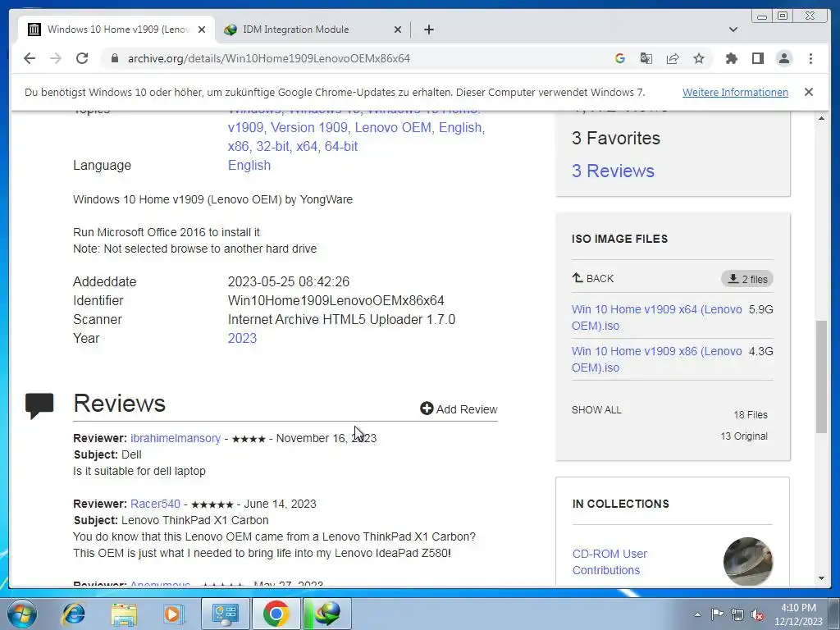Select the Windows 10 Home v1909 tab
Screen dimensions: 840x630
[116, 30]
